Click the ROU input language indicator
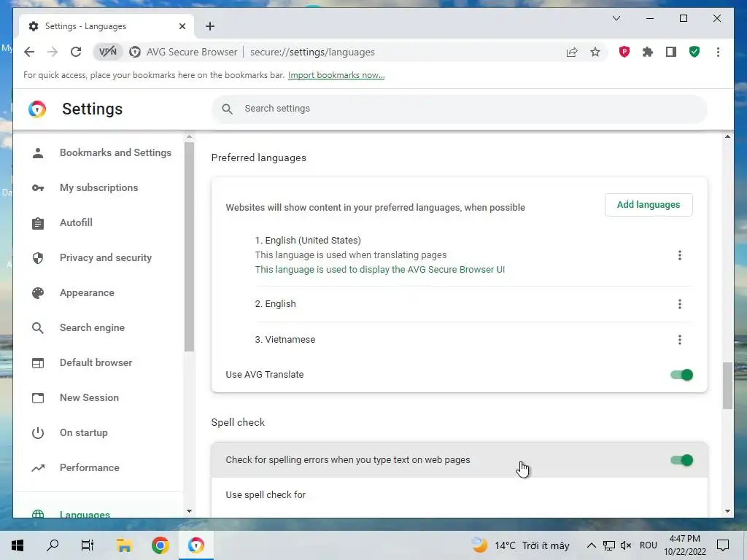747x560 pixels. click(648, 545)
